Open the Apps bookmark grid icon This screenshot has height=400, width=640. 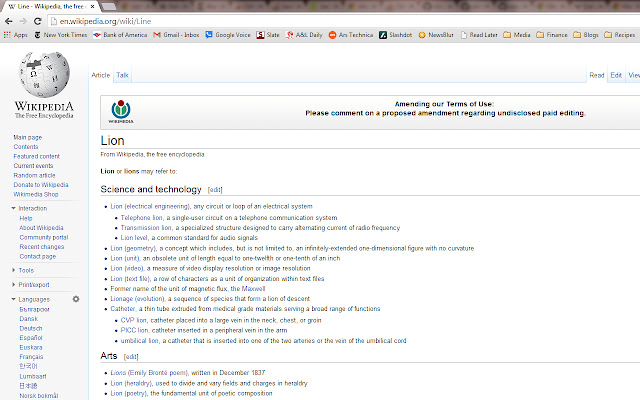pyautogui.click(x=7, y=35)
